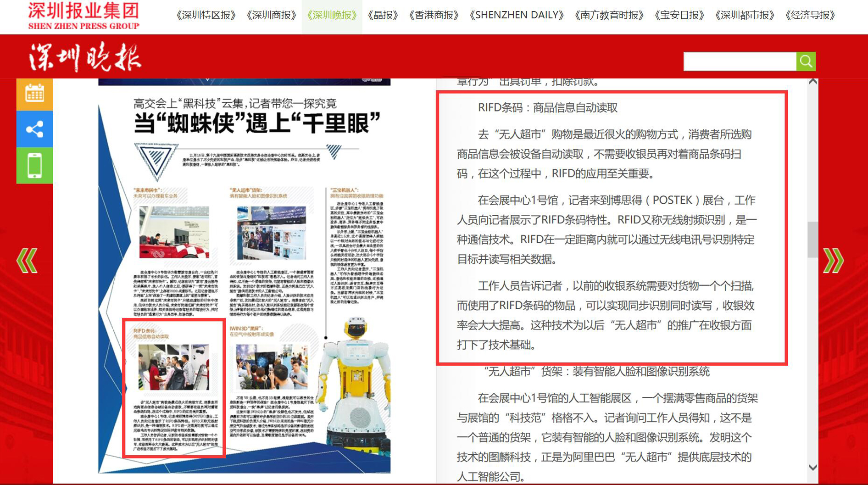
Task: Open the 《深圳特区报》 tab
Action: point(206,15)
